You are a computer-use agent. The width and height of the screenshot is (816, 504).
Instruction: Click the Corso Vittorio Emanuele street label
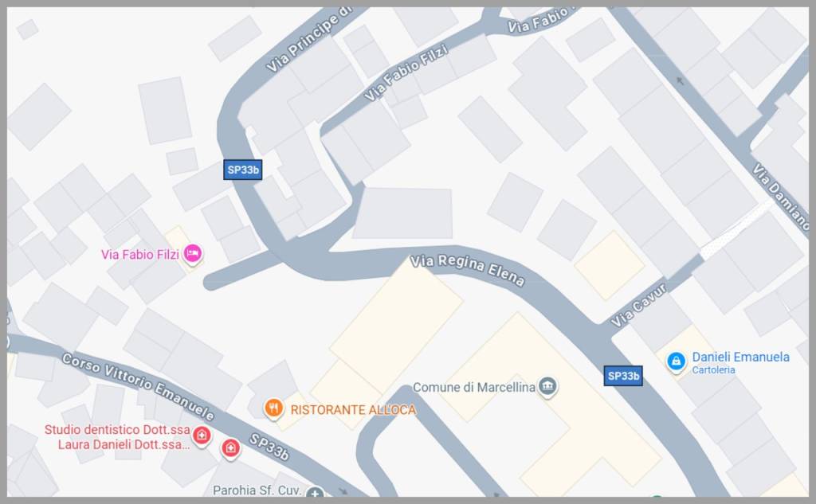[x=138, y=386]
